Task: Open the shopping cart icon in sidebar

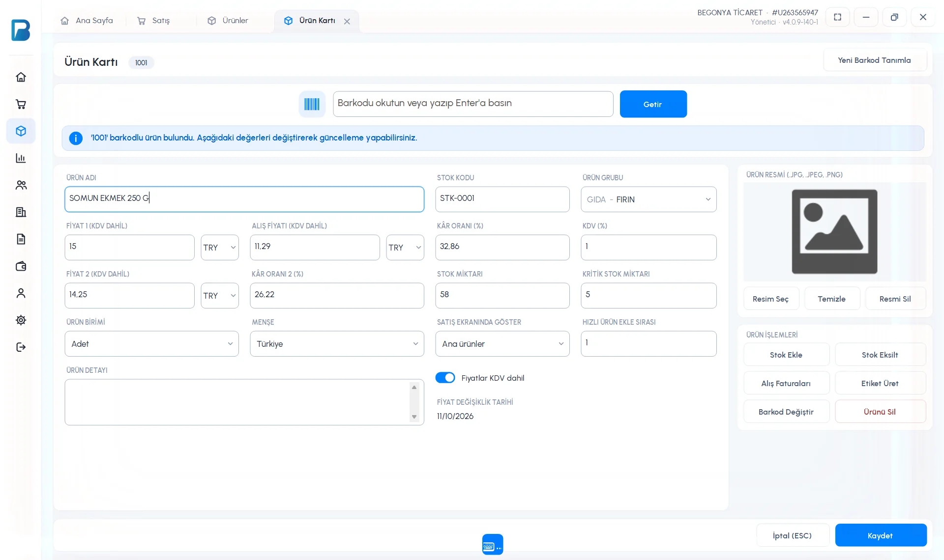Action: (x=21, y=104)
